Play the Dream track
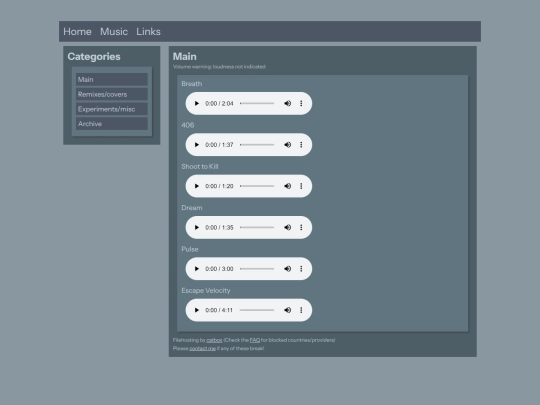The height and width of the screenshot is (405, 540). (x=197, y=227)
